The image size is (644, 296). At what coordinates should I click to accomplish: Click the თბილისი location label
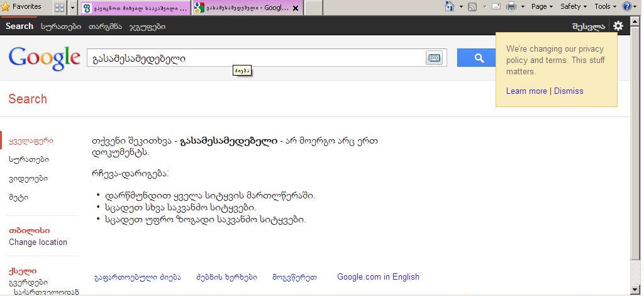(29, 231)
